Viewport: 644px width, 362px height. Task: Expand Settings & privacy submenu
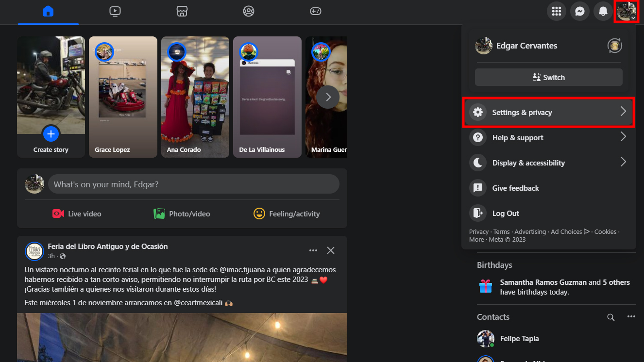(549, 112)
